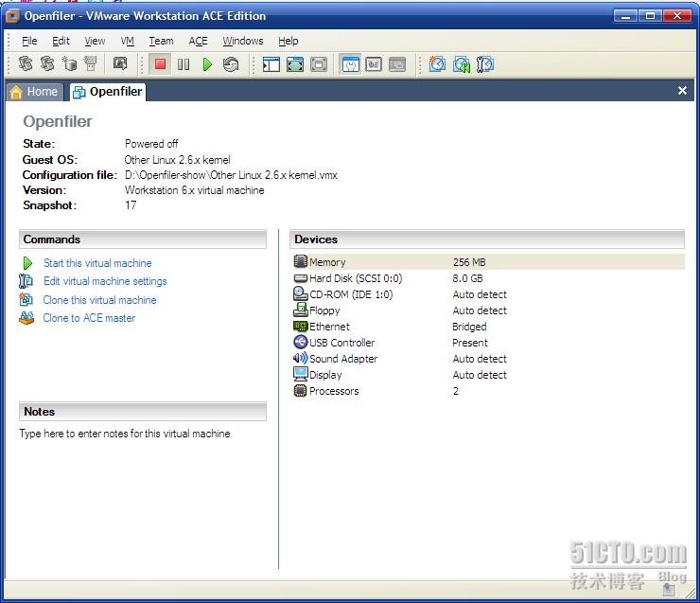Image resolution: width=700 pixels, height=603 pixels.
Task: Click Start this virtual machine link
Action: [97, 263]
